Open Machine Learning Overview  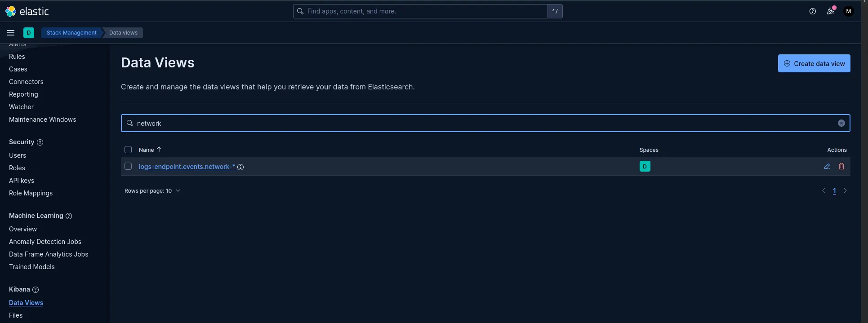point(23,229)
